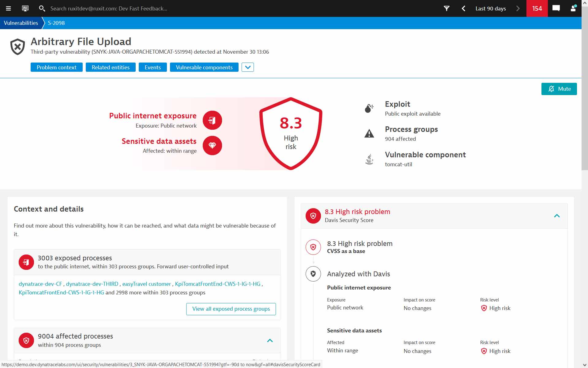Click the affected processes shield icon

point(26,340)
